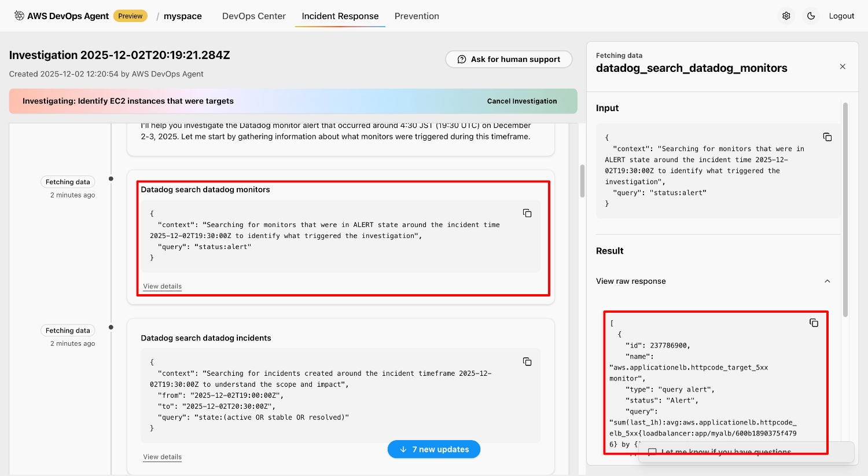Click the Logout link
The image size is (868, 476).
pyautogui.click(x=841, y=16)
